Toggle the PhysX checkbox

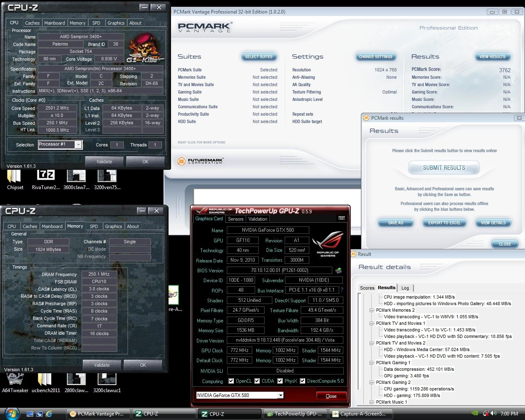click(280, 381)
